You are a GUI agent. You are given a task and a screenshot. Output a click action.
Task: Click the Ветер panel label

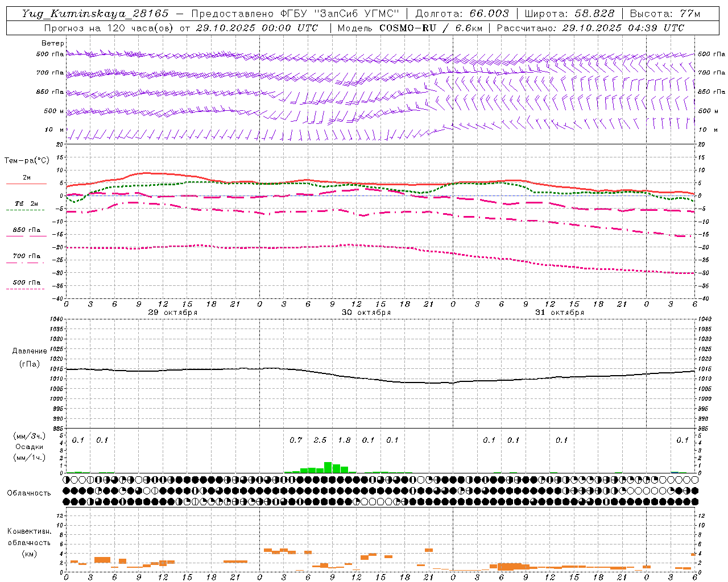53,43
